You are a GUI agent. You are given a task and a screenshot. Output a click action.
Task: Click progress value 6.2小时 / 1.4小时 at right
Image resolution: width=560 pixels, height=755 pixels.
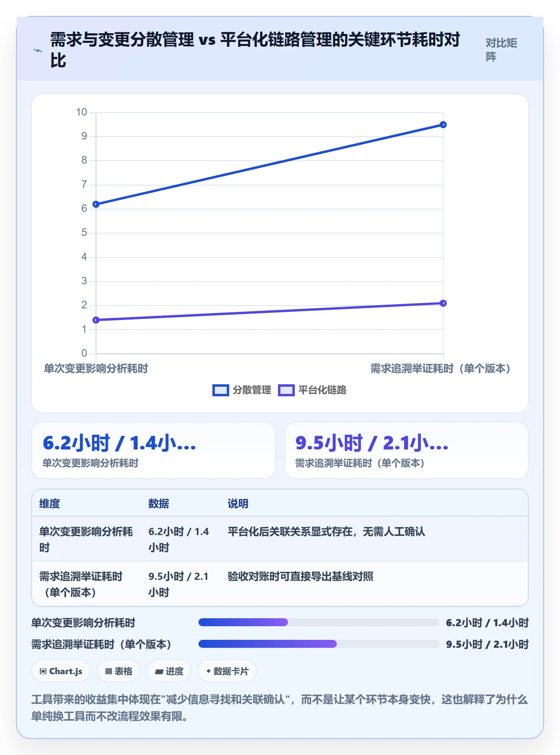487,623
